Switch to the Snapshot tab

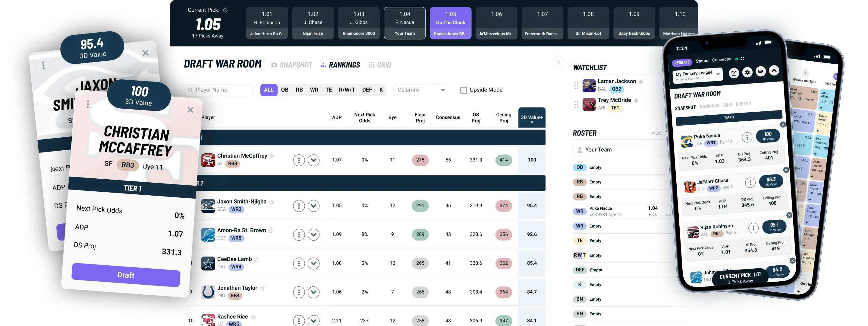(292, 65)
